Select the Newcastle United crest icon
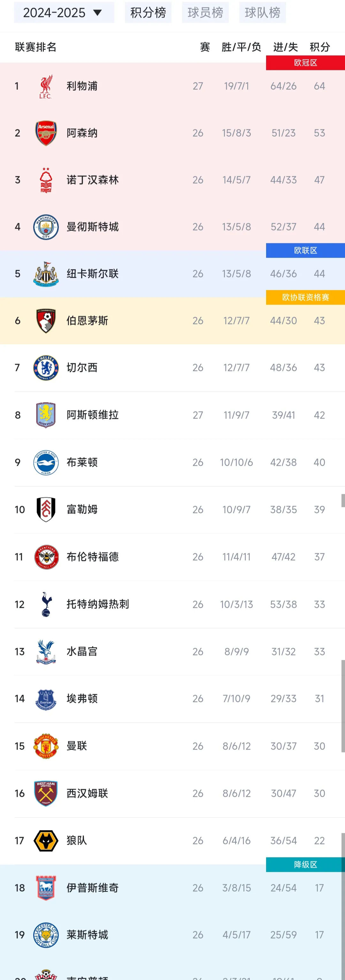The width and height of the screenshot is (345, 980). [x=46, y=274]
